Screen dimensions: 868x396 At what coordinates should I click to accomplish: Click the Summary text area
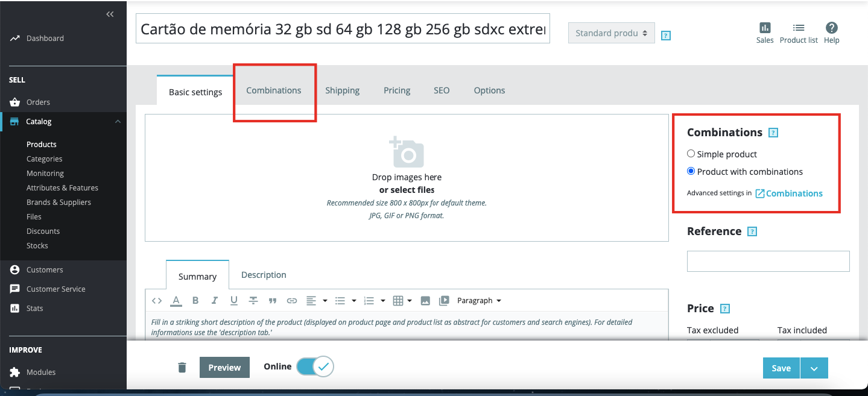coord(407,327)
